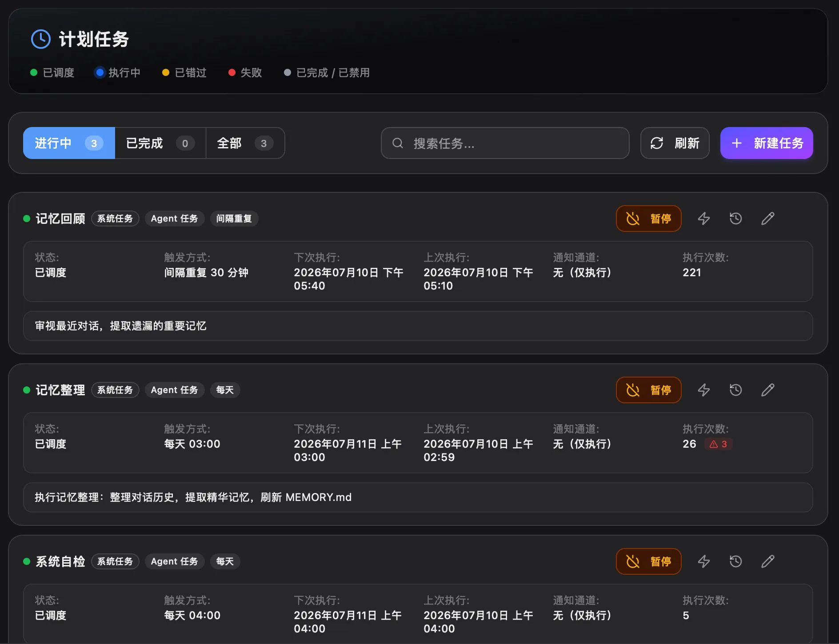Run 系统自检 now using lightning icon
This screenshot has width=839, height=644.
pos(704,561)
